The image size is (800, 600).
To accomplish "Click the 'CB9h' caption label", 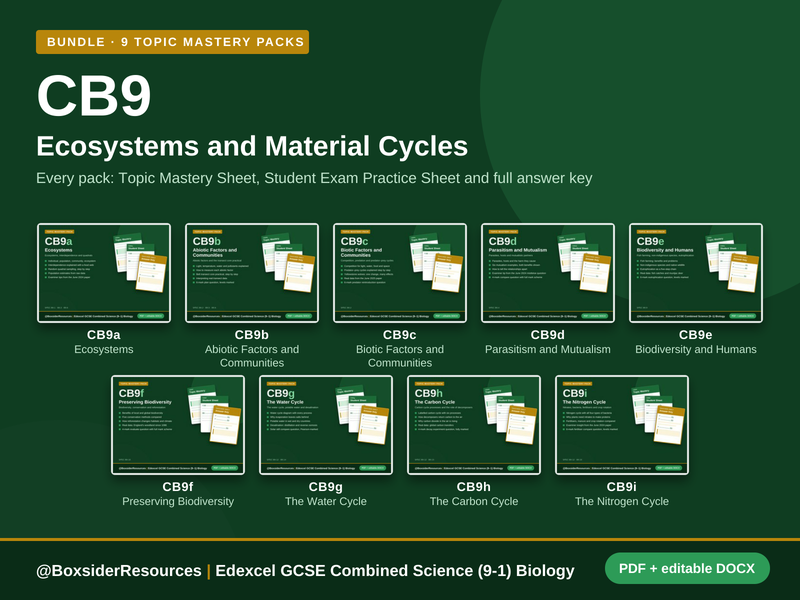I will click(x=473, y=487).
